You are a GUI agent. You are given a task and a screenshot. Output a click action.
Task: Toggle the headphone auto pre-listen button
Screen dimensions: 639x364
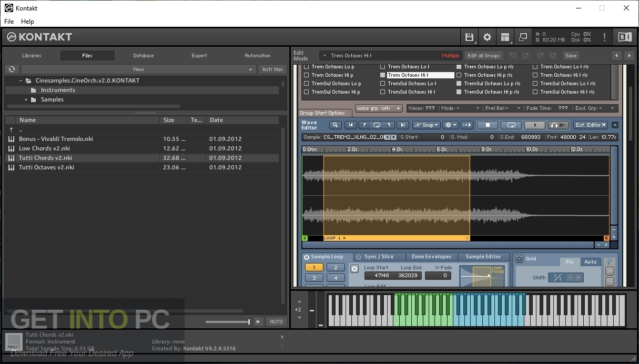point(559,125)
